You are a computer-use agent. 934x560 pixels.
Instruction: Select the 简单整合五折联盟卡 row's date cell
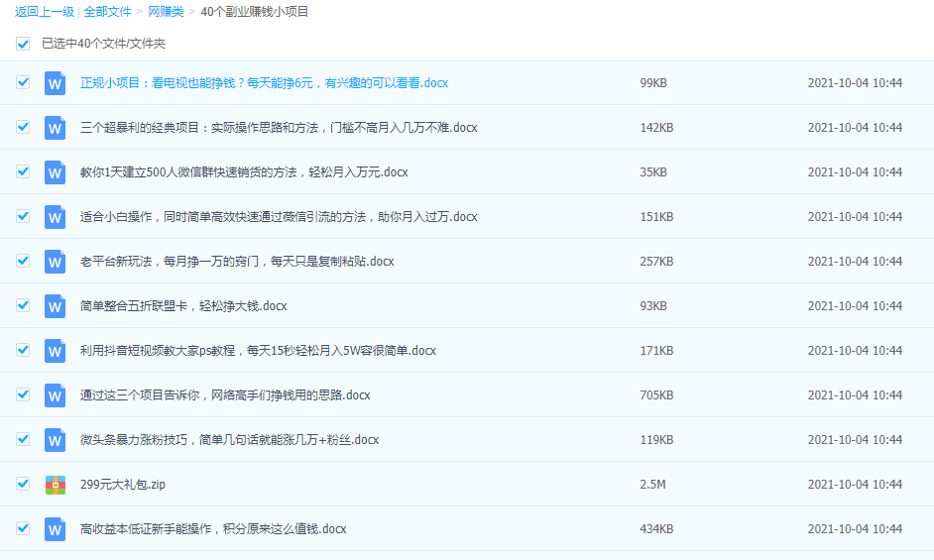[855, 306]
